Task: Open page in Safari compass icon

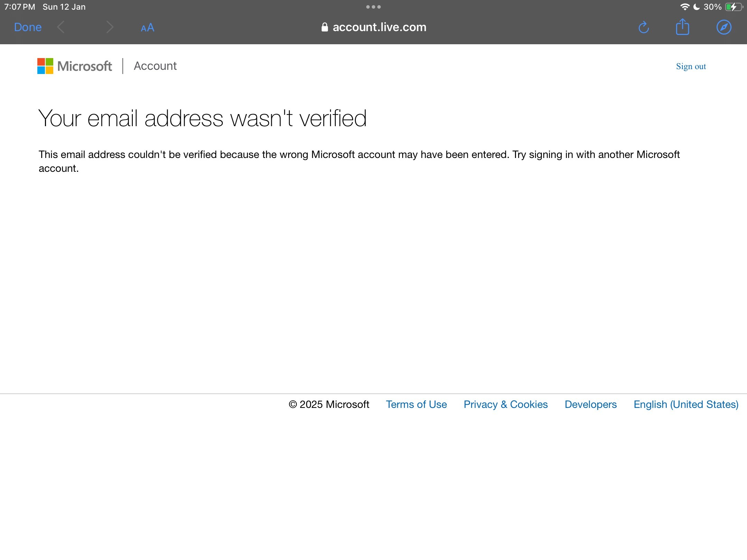Action: 724,27
